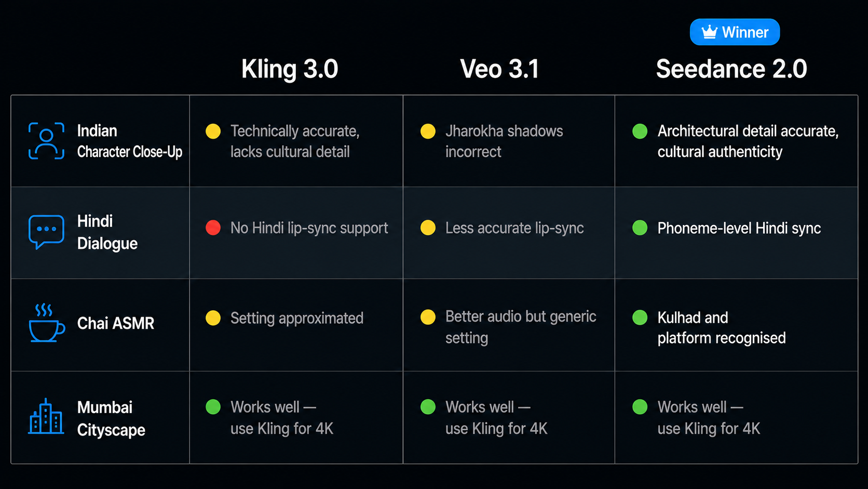Click the Indian Character Close-Up face-scan icon
Screen dimensions: 868x489
[46, 141]
